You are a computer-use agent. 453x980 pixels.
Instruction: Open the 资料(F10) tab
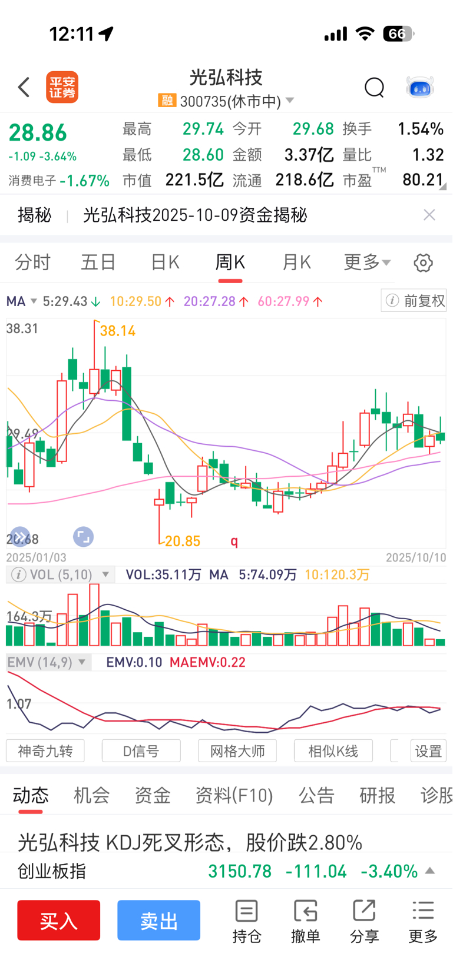tap(234, 796)
